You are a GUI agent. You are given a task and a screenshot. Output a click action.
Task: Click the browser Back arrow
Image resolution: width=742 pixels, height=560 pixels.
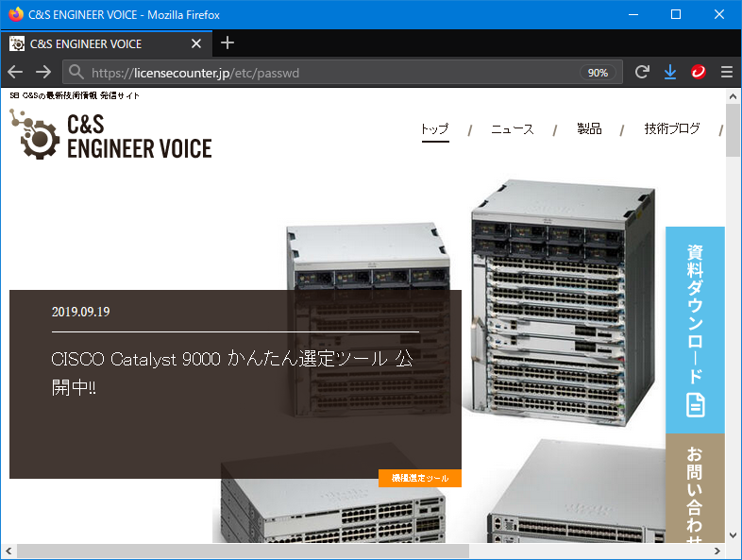tap(15, 72)
